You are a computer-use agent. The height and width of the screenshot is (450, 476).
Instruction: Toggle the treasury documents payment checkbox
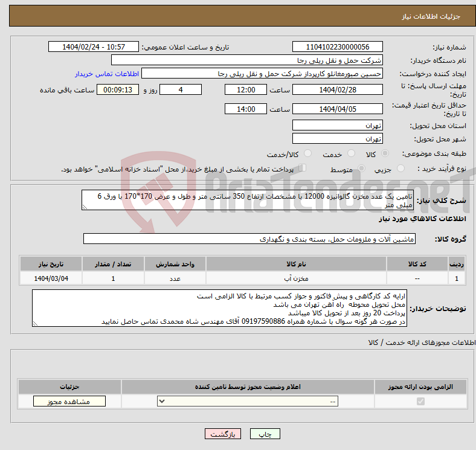[303, 169]
